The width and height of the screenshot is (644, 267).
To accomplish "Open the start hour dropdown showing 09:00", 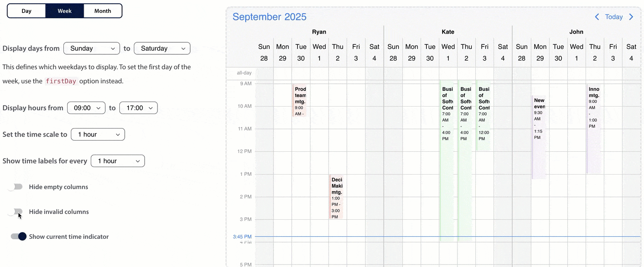I will (x=86, y=108).
